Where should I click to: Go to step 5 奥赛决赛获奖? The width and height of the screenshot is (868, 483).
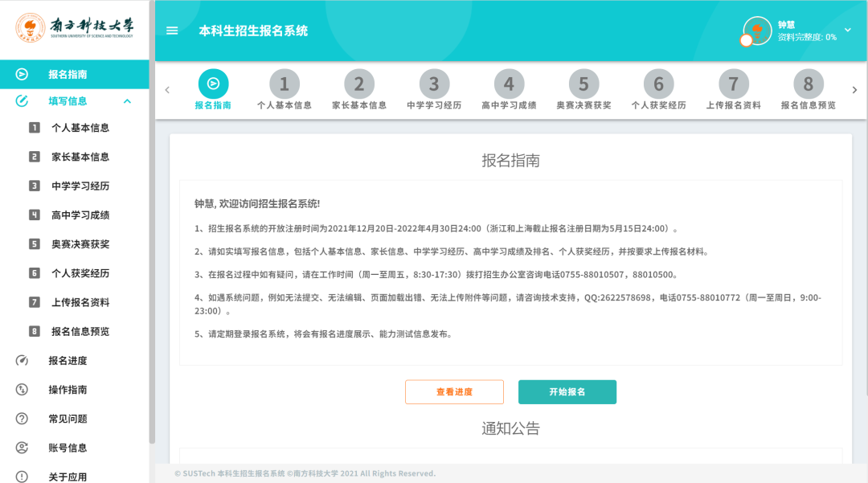pos(583,84)
